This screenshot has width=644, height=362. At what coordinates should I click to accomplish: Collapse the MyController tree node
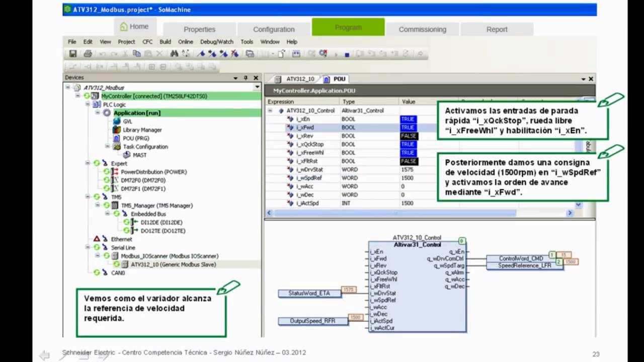[x=78, y=96]
